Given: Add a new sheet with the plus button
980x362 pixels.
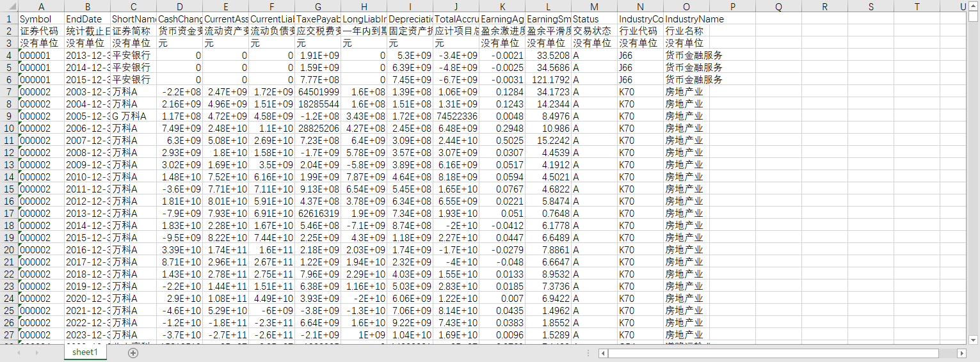Looking at the screenshot, I should (x=133, y=353).
